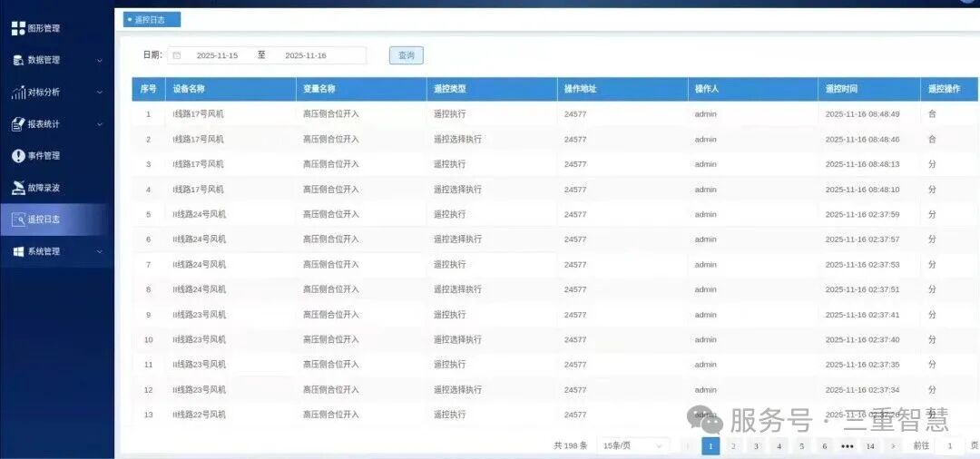Screen dimensions: 980x459
Task: Click start date 2025-11-15 field
Action: point(217,55)
